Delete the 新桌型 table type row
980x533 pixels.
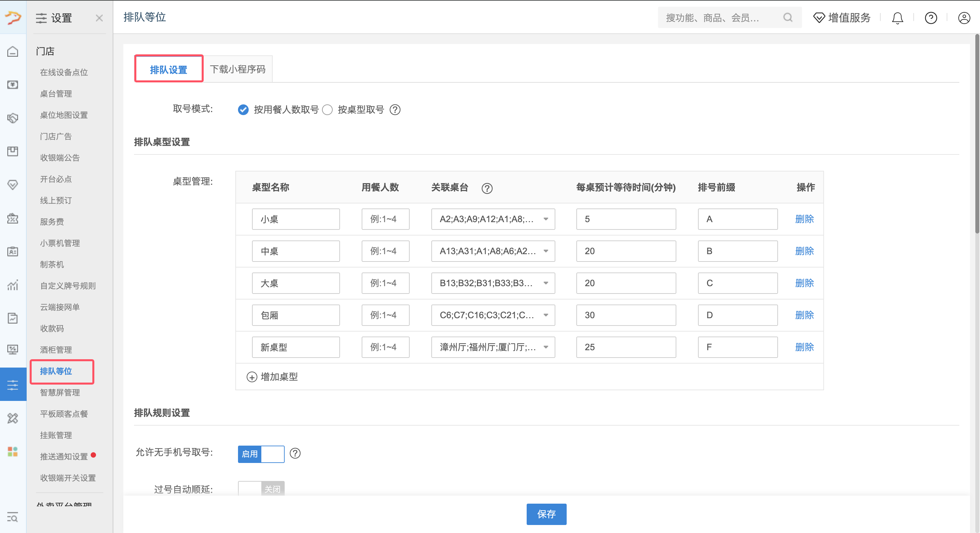pyautogui.click(x=804, y=347)
